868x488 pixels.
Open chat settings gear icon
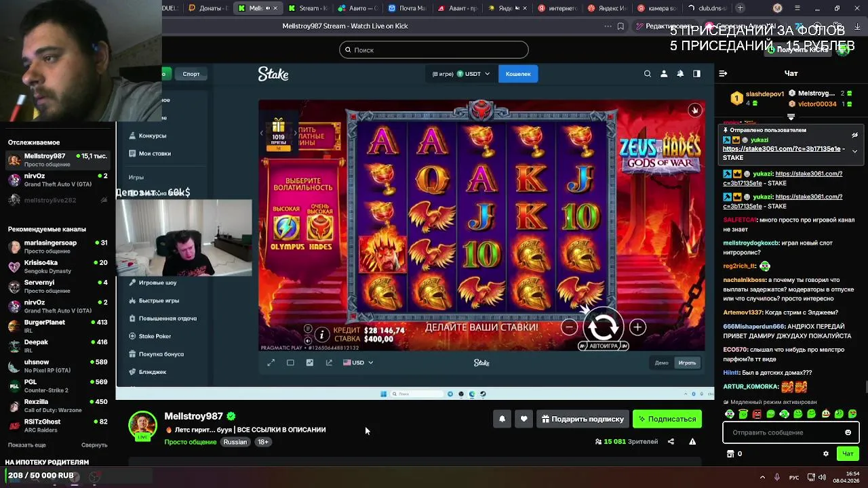click(x=825, y=454)
